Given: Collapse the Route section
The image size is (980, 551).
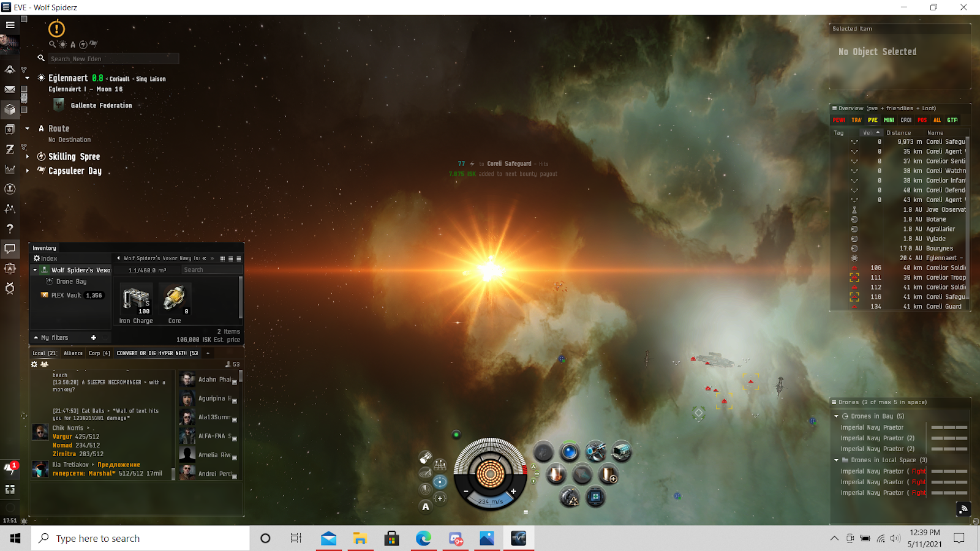Looking at the screenshot, I should coord(27,129).
